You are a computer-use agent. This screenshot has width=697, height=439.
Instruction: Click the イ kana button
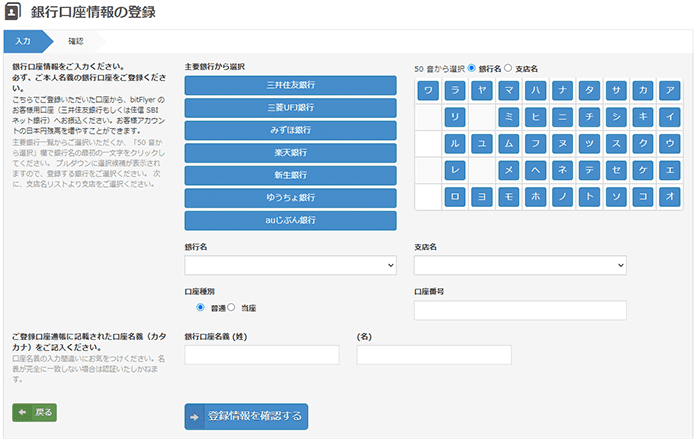tap(670, 117)
